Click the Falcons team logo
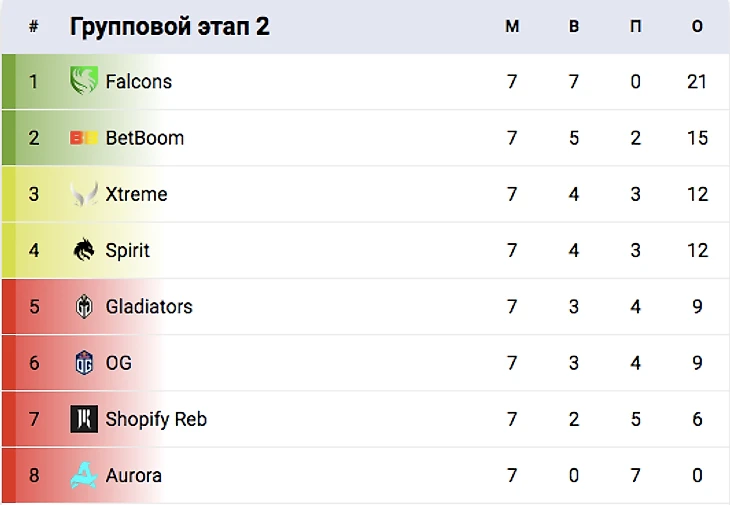This screenshot has height=505, width=730. pyautogui.click(x=84, y=81)
